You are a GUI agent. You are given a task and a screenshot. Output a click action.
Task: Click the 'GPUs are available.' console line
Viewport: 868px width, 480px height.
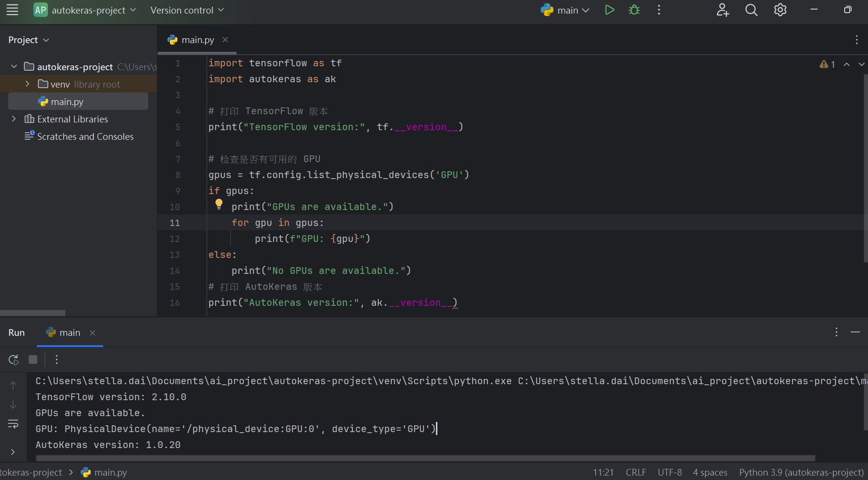coord(90,413)
